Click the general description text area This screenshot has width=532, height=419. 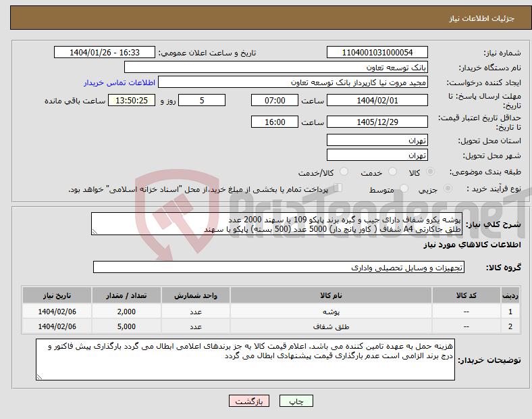(x=277, y=224)
